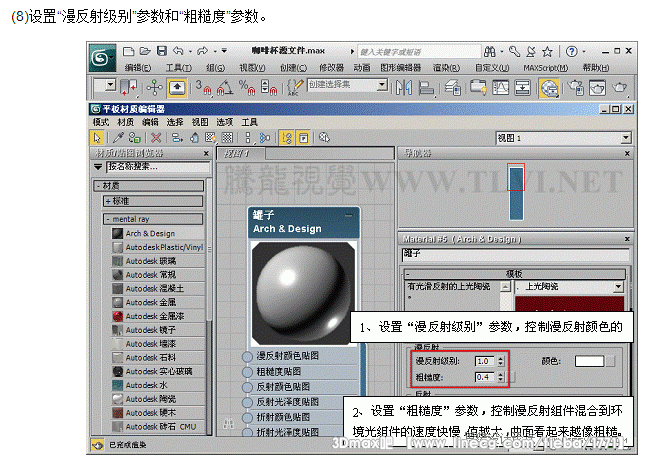The image size is (653, 460).
Task: Open the Undo history dropdown arrow
Action: [x=190, y=52]
